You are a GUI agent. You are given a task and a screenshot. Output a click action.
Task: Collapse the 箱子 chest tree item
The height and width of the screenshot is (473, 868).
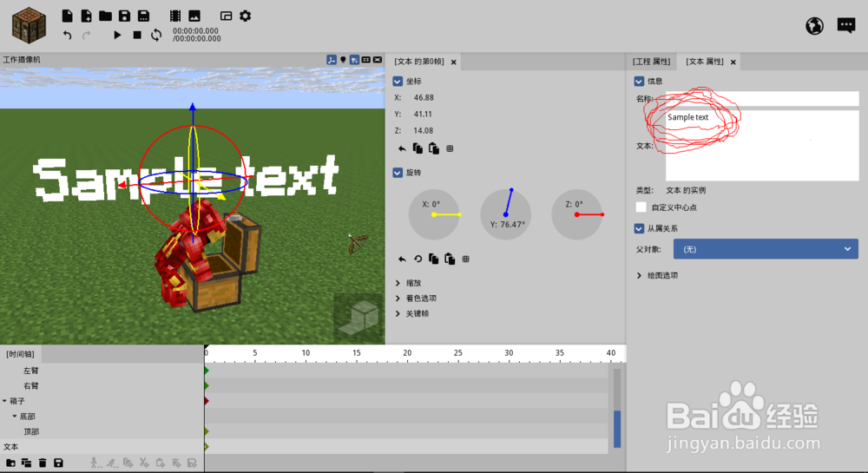pyautogui.click(x=4, y=400)
